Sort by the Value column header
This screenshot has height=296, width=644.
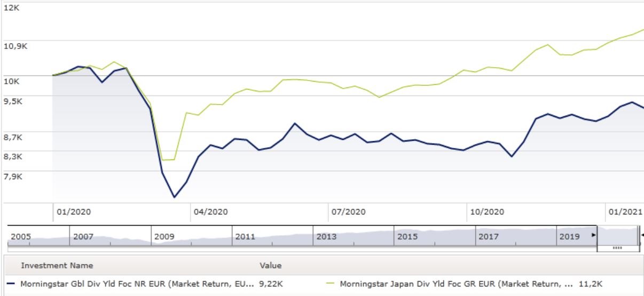click(270, 265)
